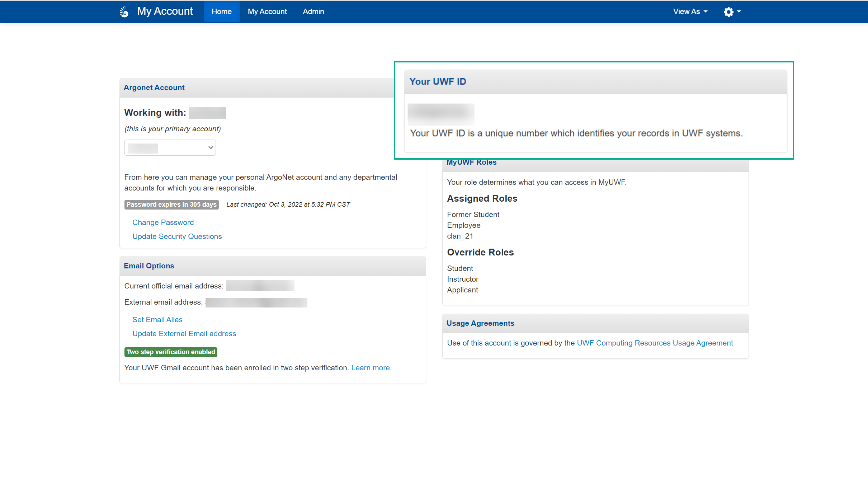
Task: Open the View As dropdown
Action: point(690,11)
